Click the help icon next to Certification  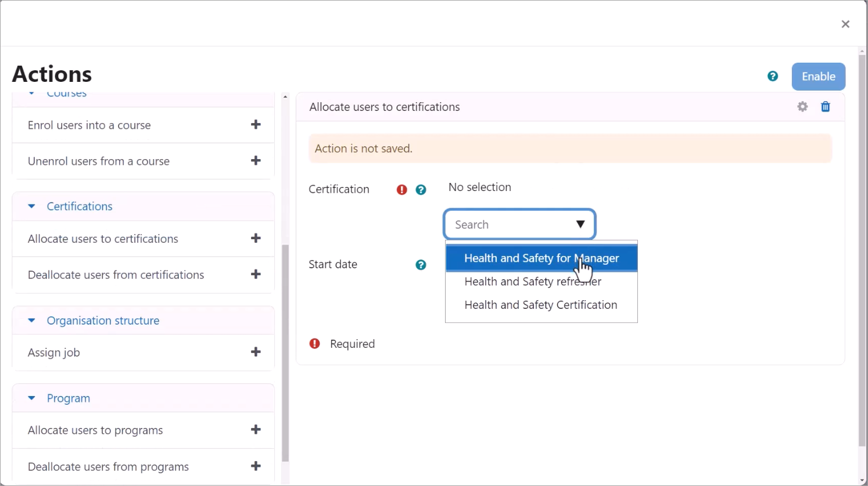(421, 189)
